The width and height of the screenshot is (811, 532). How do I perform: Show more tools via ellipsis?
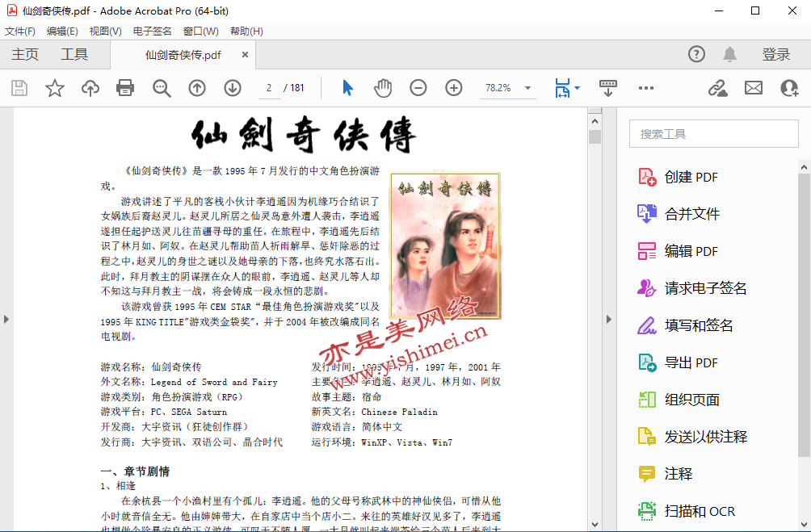point(646,88)
